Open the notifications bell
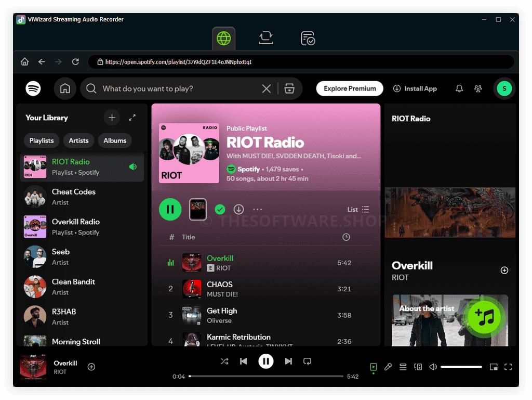 click(459, 88)
